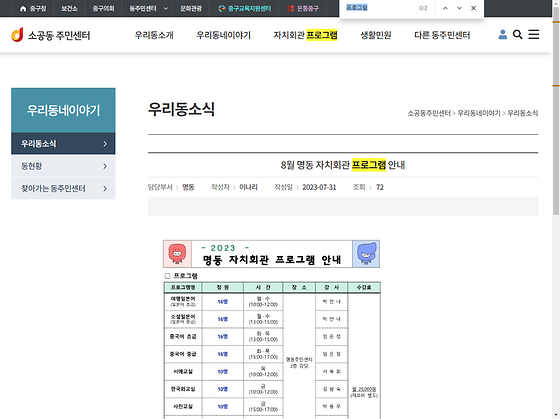Click 소공동주민센터 in the breadcrumb
The width and height of the screenshot is (560, 419).
point(429,113)
